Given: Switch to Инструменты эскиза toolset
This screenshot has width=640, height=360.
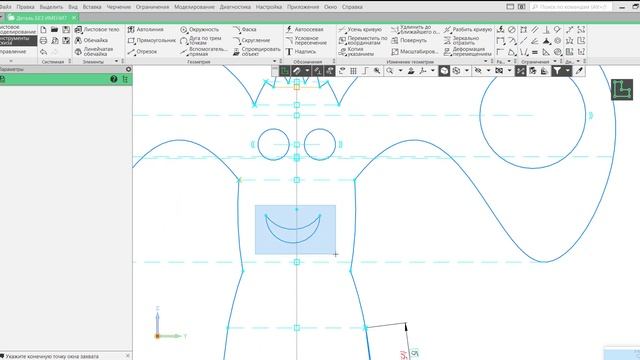Looking at the screenshot, I should 18,40.
